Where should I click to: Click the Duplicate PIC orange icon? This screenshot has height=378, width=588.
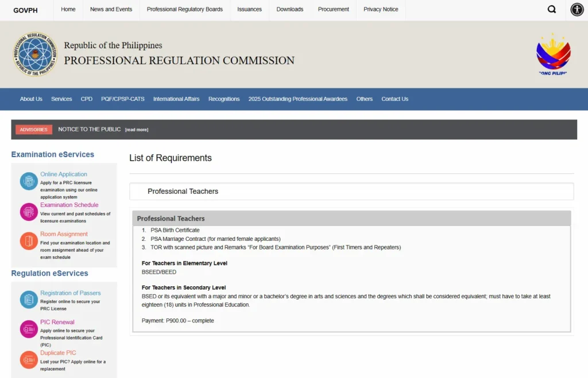click(29, 360)
